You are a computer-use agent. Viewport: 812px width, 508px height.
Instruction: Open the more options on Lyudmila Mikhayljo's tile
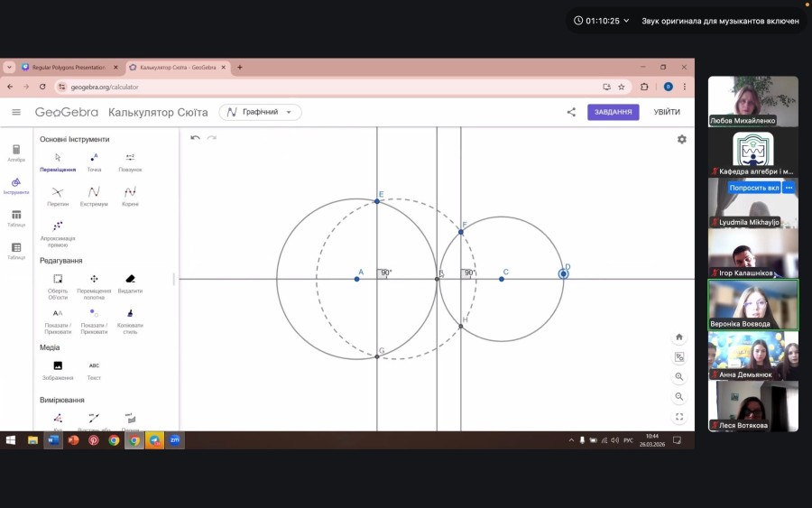789,188
